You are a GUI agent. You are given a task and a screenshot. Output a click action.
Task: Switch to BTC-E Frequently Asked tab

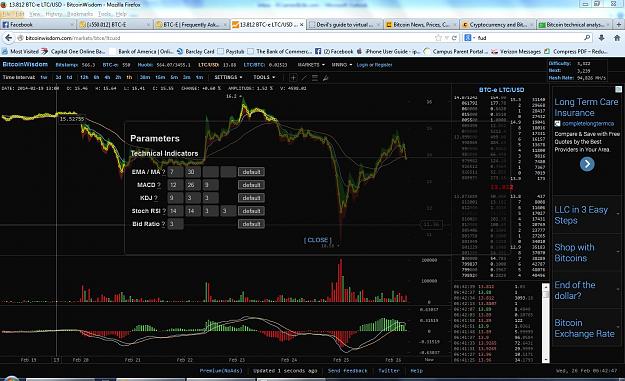[191, 25]
